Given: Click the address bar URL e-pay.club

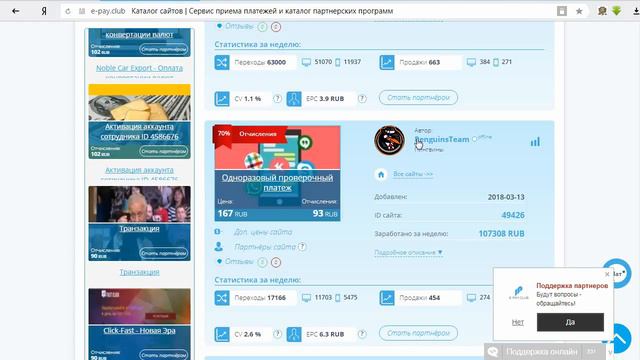Looking at the screenshot, I should (x=108, y=11).
